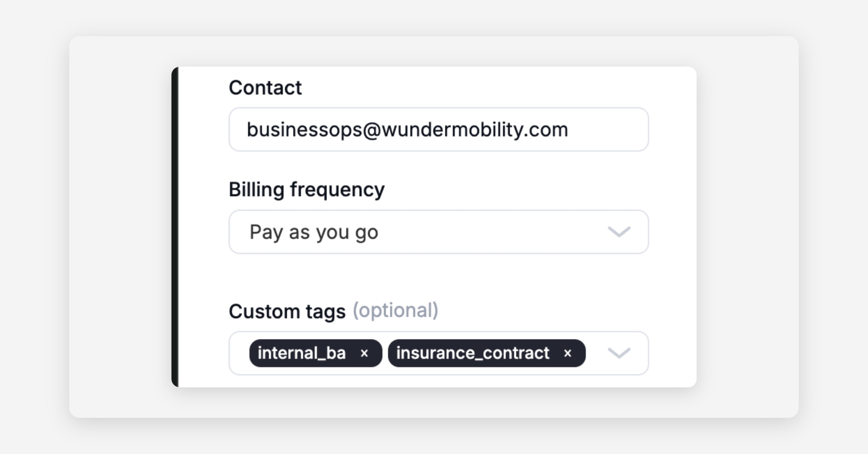Click the dark sidebar strip at left edge

click(175, 227)
